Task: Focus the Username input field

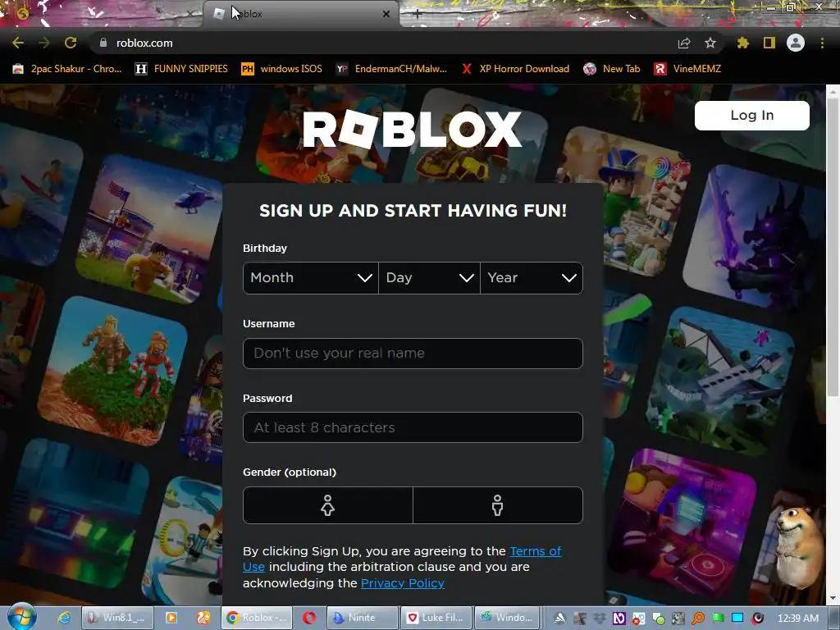Action: [413, 353]
